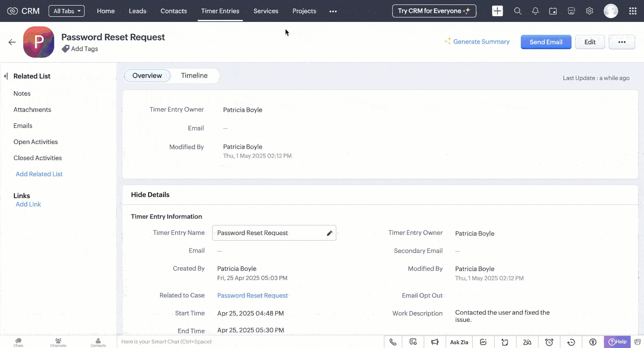Click the pencil icon beside Timer Entry Name
Image resolution: width=644 pixels, height=348 pixels.
coord(330,233)
